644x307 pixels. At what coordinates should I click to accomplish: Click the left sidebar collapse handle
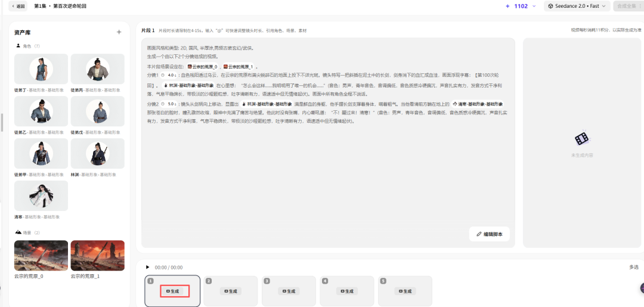coord(2,122)
